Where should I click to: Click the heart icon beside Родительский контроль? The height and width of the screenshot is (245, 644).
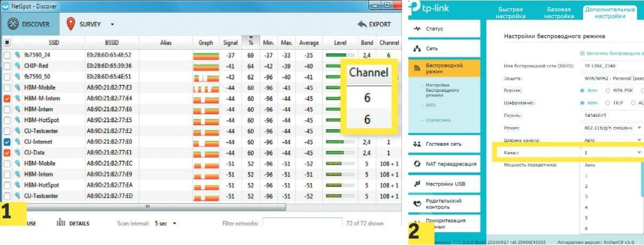(x=418, y=204)
